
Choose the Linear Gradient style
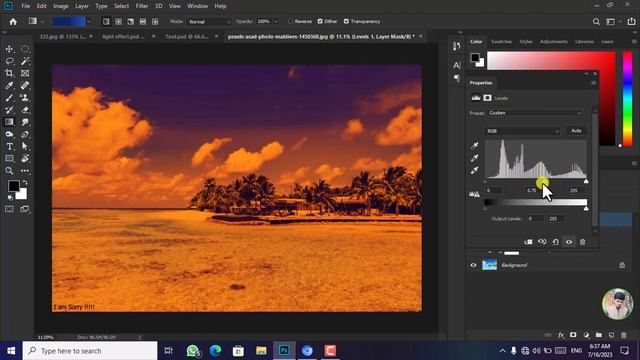coord(106,22)
